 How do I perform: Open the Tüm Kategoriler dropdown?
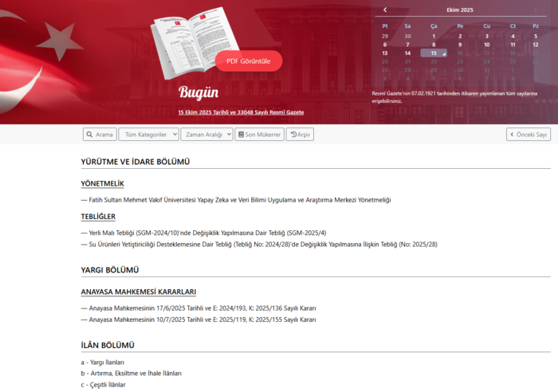[x=149, y=135]
